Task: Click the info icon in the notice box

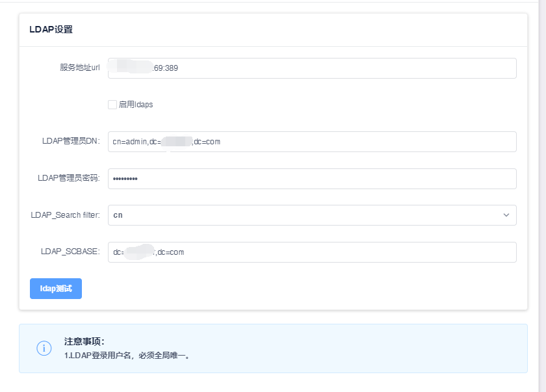Action: tap(44, 348)
